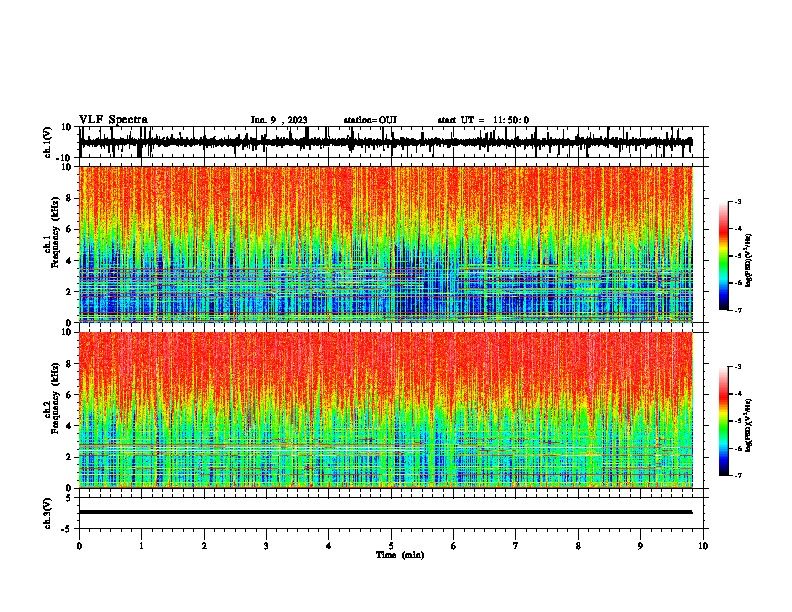792x612 pixels.
Task: Click the "6" kHz tick on ch.1 spectrogram axis
Action: tap(70, 230)
